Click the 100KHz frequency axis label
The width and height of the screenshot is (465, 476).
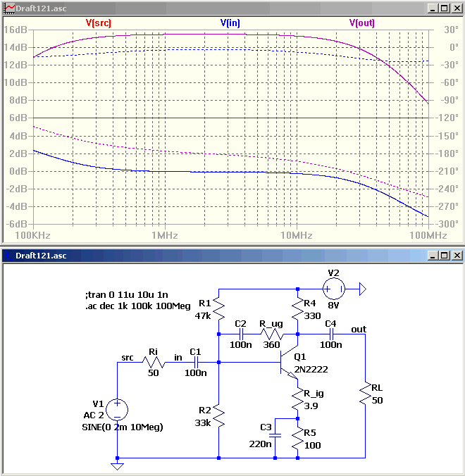33,235
